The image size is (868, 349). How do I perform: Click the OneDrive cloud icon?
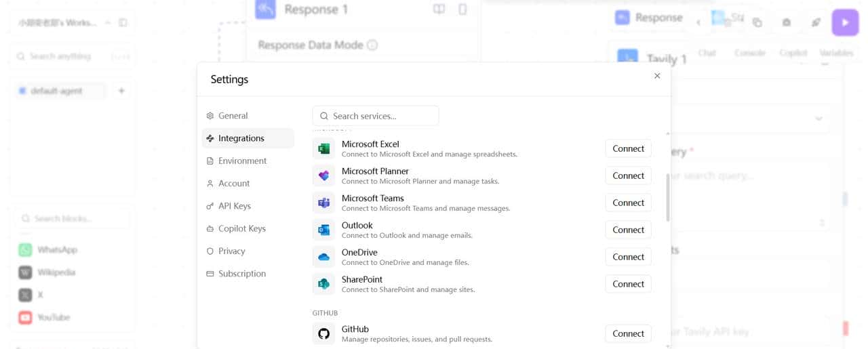pos(323,257)
